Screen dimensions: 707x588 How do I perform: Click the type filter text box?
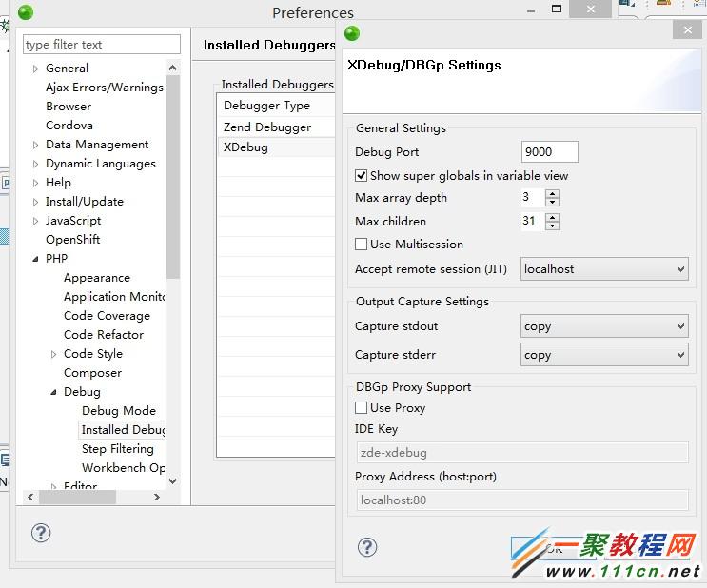pos(102,44)
